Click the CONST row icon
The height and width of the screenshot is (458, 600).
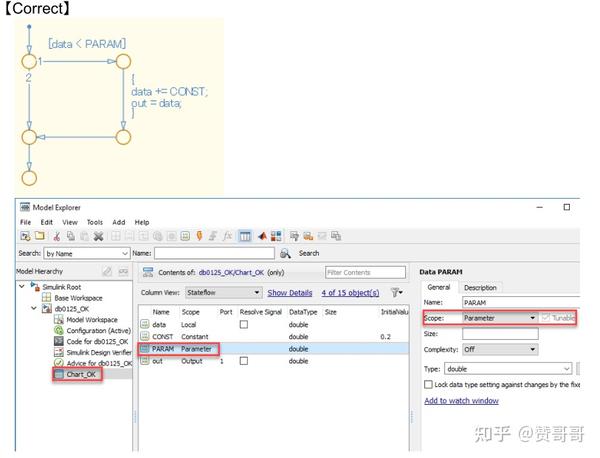click(145, 336)
